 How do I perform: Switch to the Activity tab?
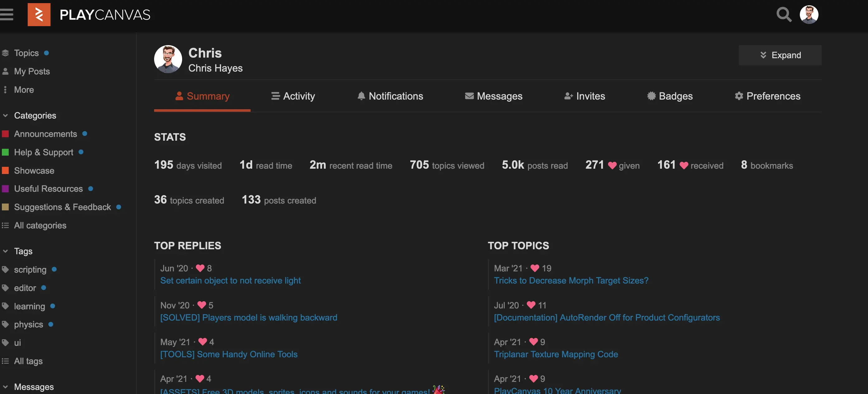click(293, 96)
